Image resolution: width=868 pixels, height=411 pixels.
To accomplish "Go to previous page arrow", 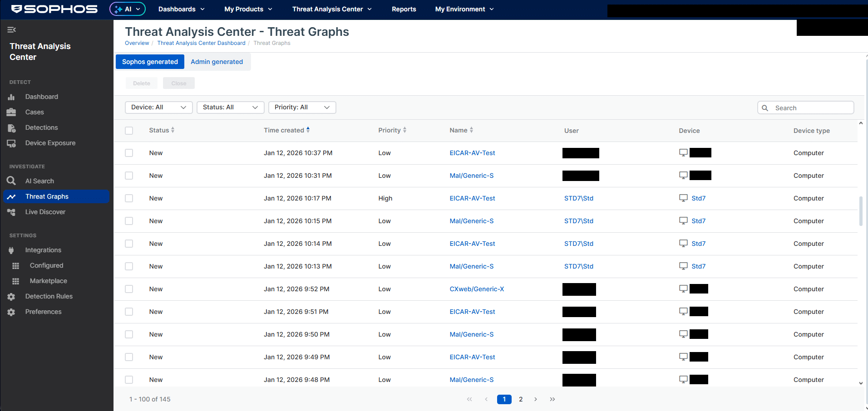I will coord(486,399).
